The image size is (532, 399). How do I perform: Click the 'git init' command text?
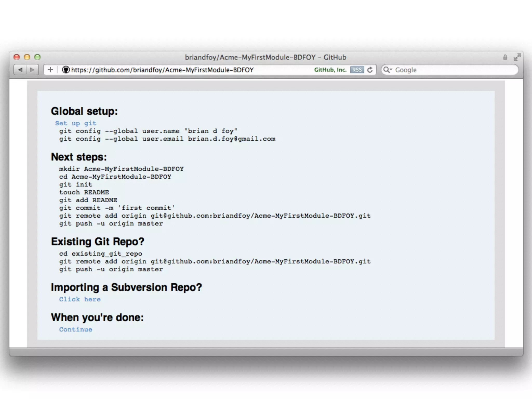[x=76, y=184]
